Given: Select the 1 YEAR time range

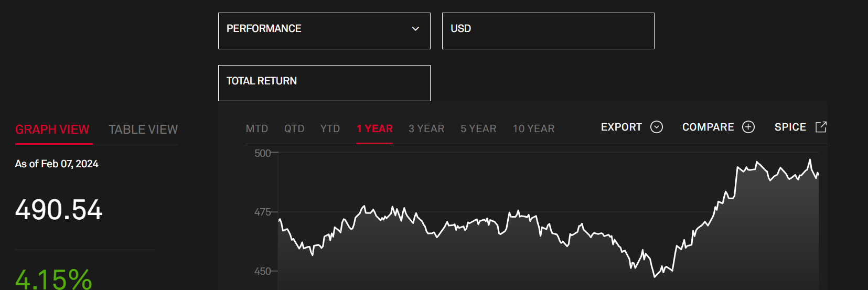Looking at the screenshot, I should pyautogui.click(x=374, y=129).
